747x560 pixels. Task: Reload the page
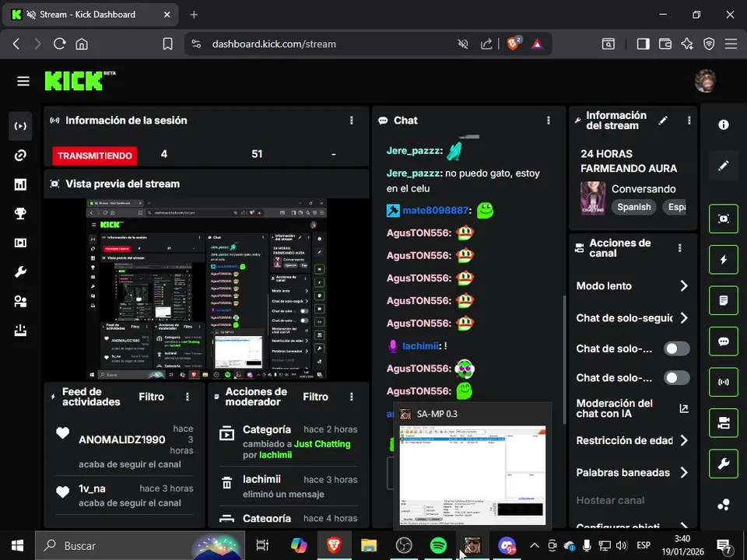[60, 44]
